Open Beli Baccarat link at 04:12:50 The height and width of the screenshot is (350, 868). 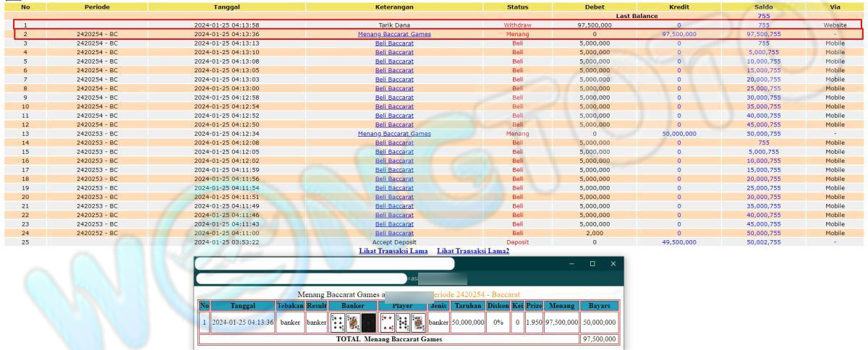(x=394, y=124)
